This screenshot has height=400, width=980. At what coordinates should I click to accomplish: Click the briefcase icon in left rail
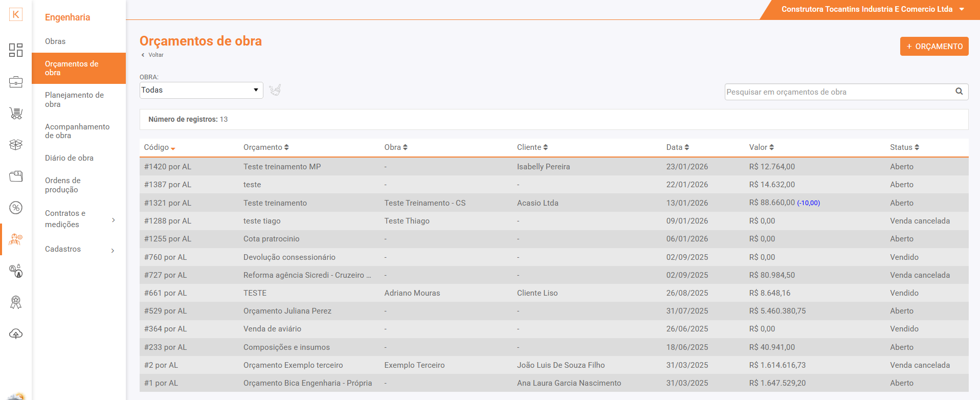[16, 82]
